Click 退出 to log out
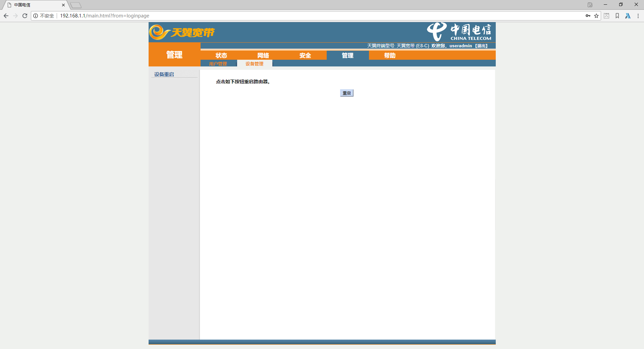644x349 pixels. pos(482,46)
